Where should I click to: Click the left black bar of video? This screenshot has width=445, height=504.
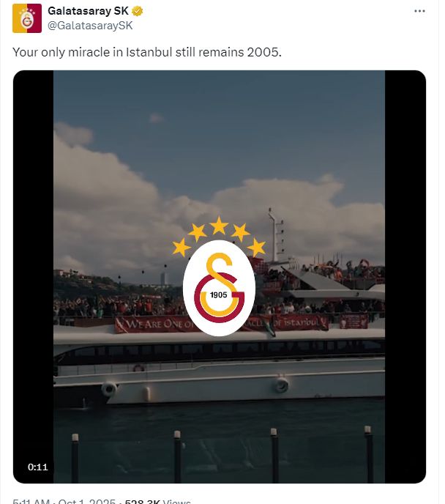click(34, 277)
